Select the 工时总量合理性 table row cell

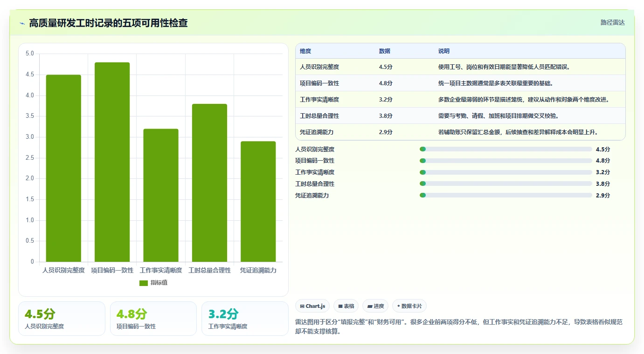point(319,116)
